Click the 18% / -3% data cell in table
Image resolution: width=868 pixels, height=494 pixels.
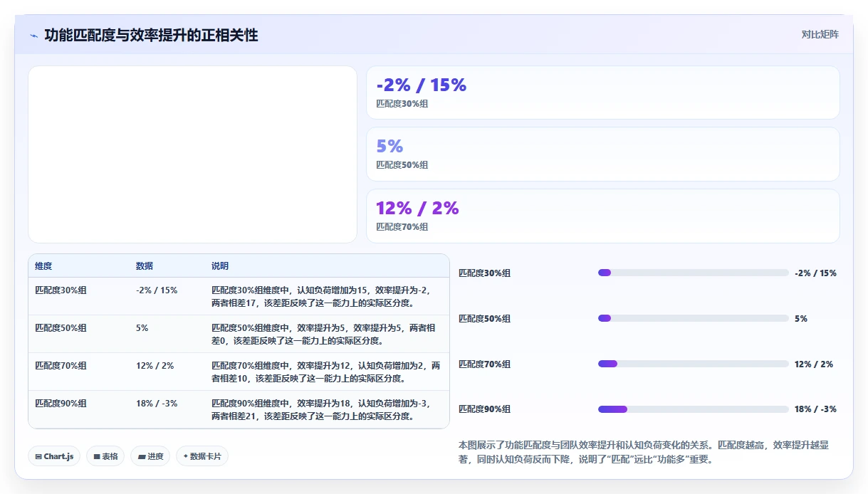pyautogui.click(x=157, y=404)
